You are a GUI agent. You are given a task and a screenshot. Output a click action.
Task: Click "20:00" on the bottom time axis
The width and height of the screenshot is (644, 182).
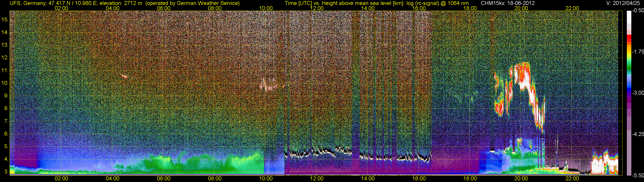coord(521,179)
